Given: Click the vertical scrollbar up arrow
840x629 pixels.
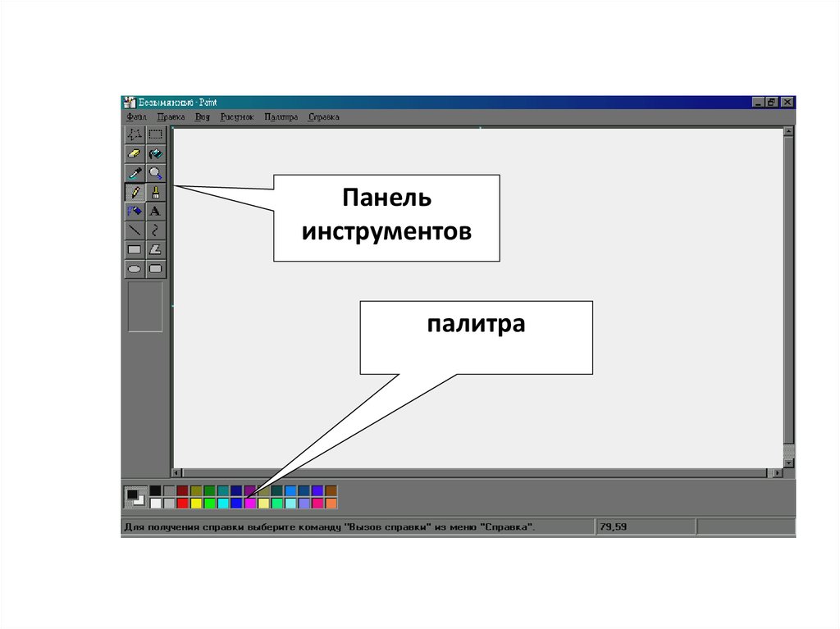Looking at the screenshot, I should [788, 131].
